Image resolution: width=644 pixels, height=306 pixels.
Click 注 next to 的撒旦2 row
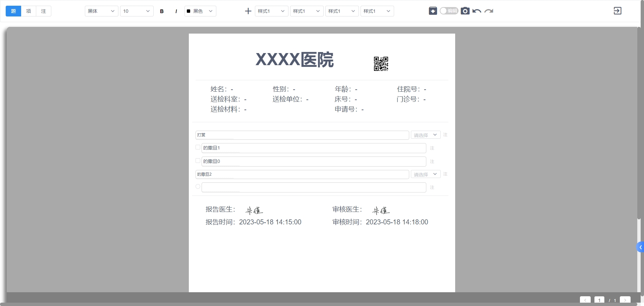coord(445,174)
